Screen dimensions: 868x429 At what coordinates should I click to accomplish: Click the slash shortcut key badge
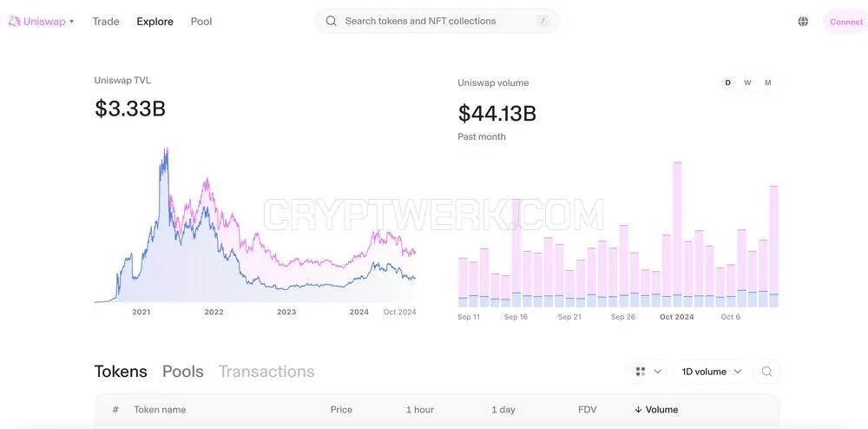[x=543, y=21]
